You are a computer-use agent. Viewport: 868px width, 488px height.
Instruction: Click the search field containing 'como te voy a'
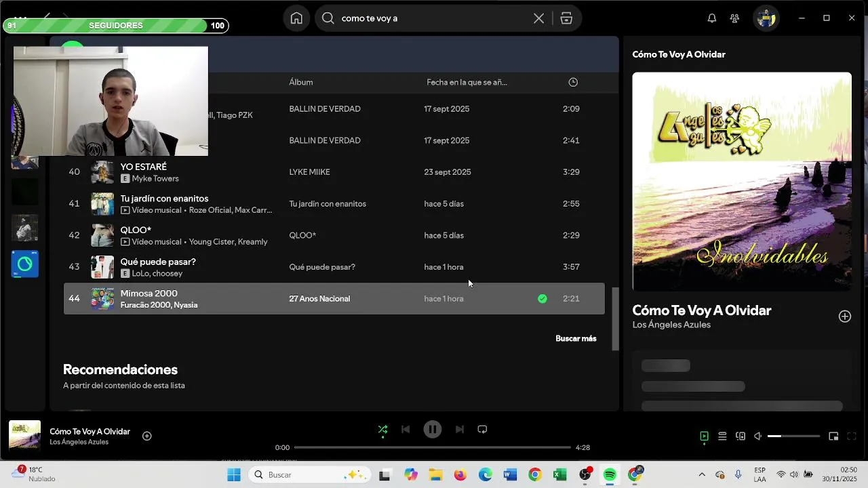(x=448, y=18)
